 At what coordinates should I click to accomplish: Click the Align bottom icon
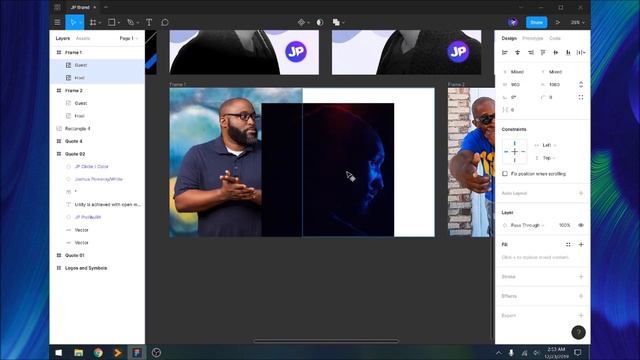(568, 52)
